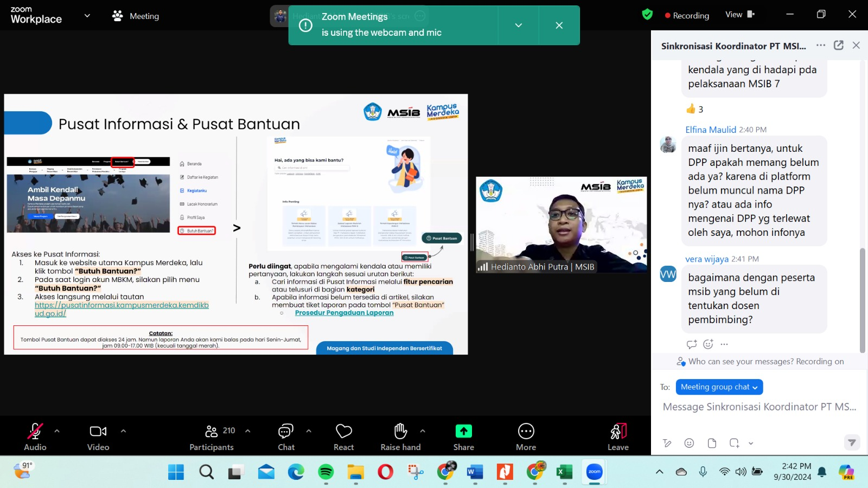This screenshot has height=488, width=868.
Task: Click the send message button
Action: 852,442
